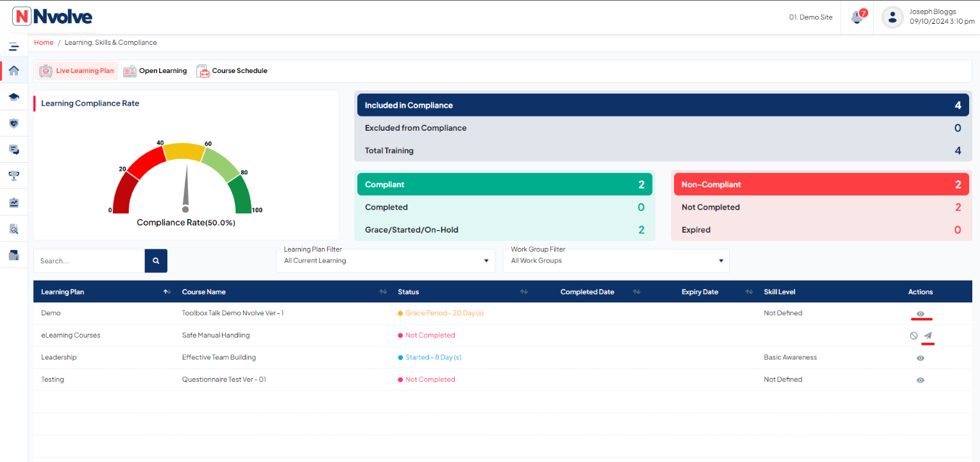The image size is (980, 462).
Task: Open the trophy icon in the sidebar
Action: tap(13, 176)
